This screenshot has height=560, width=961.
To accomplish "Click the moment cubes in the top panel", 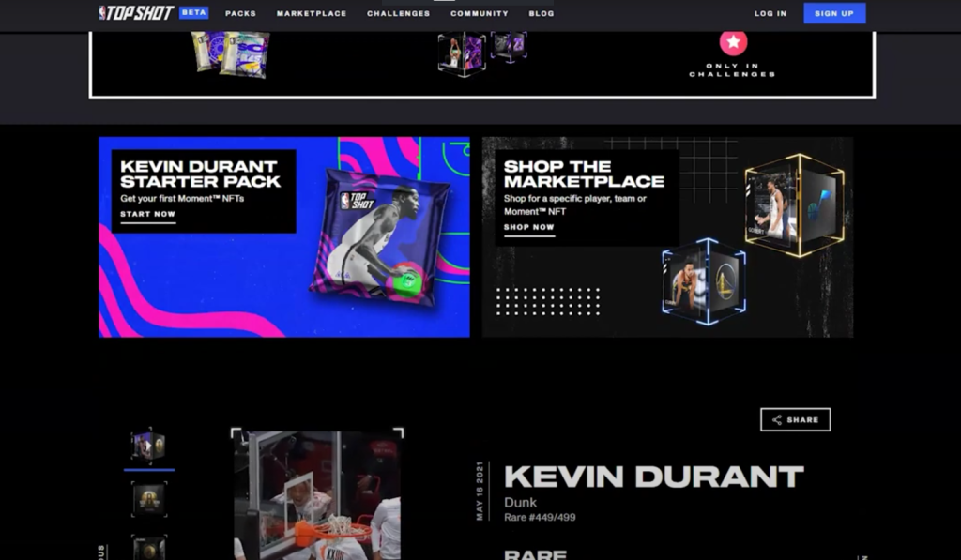I will pyautogui.click(x=482, y=53).
